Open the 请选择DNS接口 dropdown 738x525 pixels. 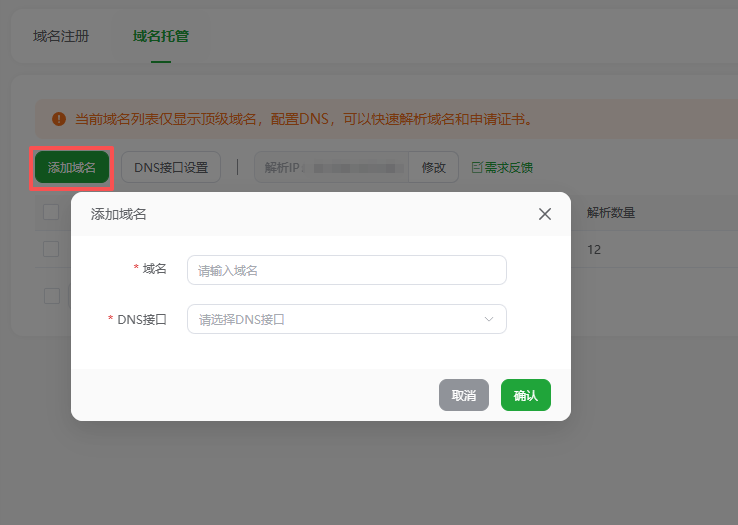346,320
